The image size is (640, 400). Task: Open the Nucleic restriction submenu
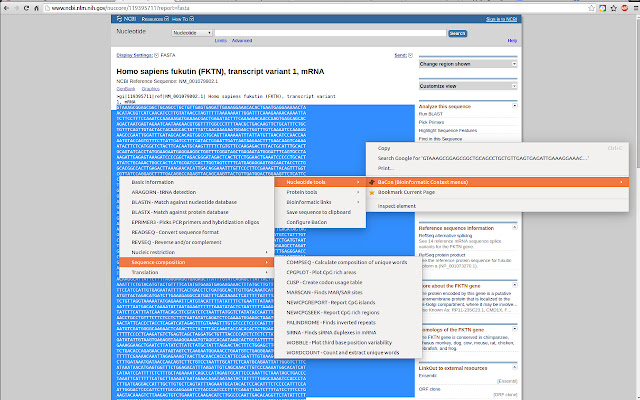(196, 252)
